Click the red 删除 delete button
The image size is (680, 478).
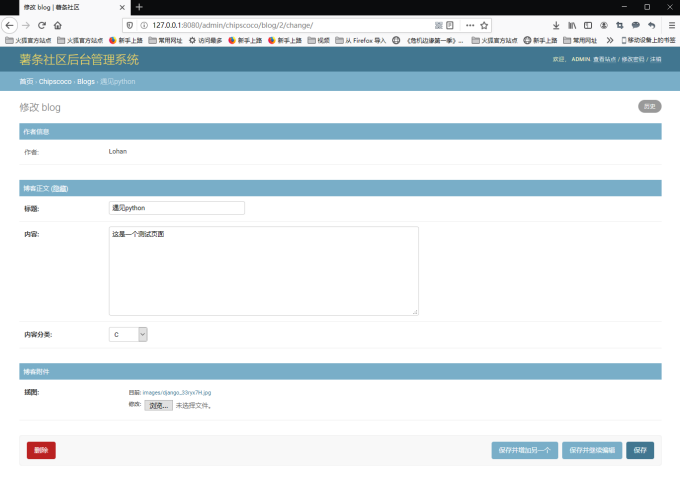[x=41, y=450]
